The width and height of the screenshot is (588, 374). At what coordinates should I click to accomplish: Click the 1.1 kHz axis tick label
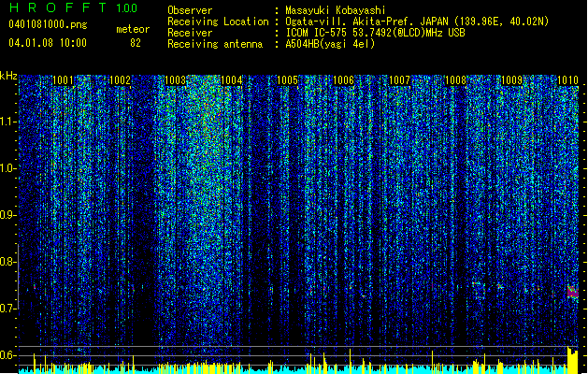7,122
